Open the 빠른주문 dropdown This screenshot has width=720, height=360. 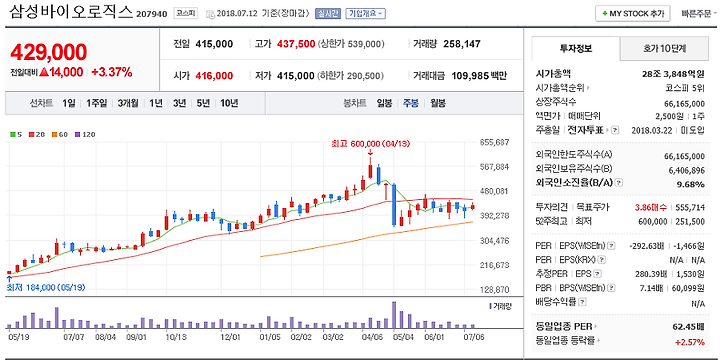[698, 13]
